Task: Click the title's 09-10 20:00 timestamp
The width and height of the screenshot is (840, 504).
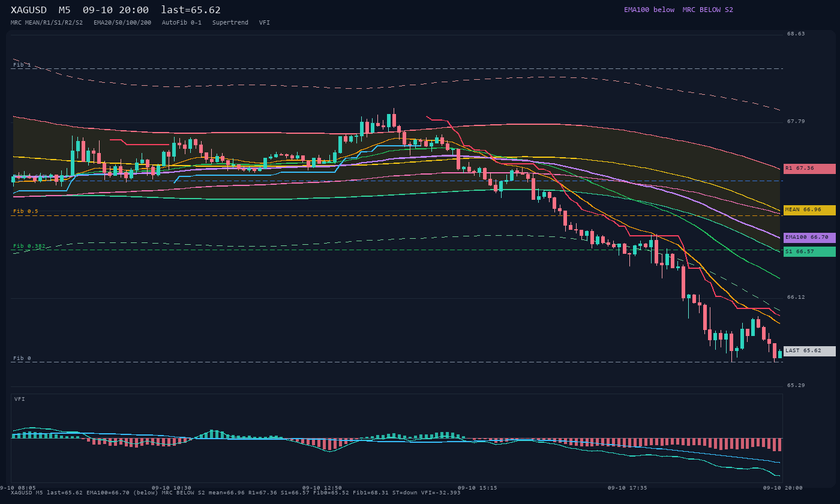Action: [116, 10]
